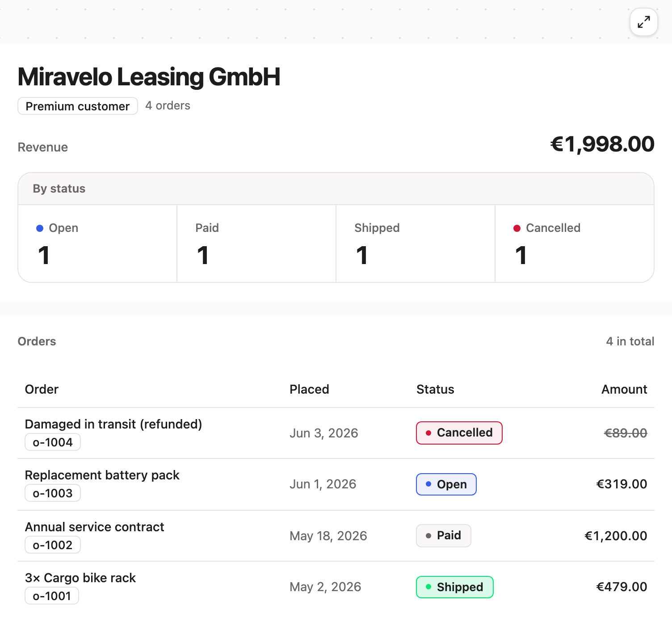Click the Shipped status badge for o-1001
Viewport: 672px width, 630px height.
pos(455,587)
